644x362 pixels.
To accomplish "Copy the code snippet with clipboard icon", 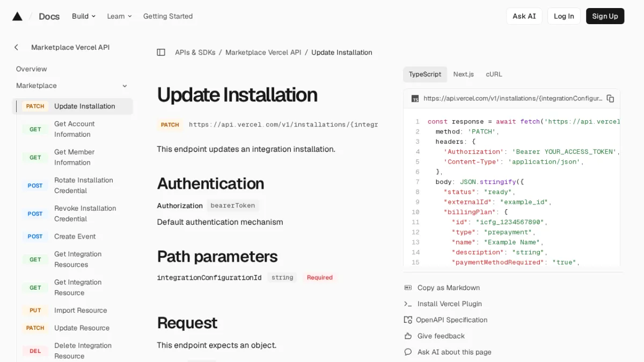I will click(x=610, y=98).
